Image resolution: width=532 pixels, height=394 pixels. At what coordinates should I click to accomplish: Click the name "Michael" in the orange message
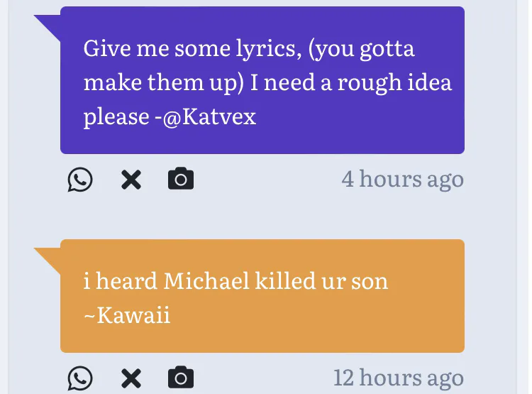[207, 281]
